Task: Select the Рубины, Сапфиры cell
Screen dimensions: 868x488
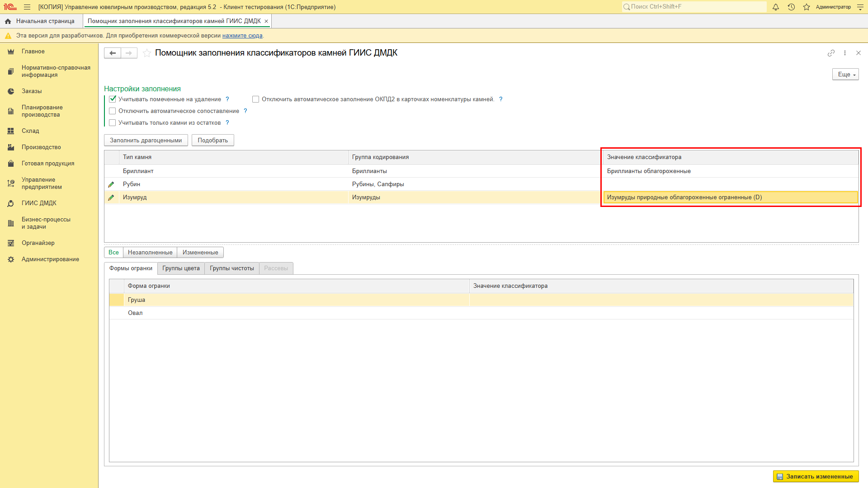Action: (x=476, y=184)
